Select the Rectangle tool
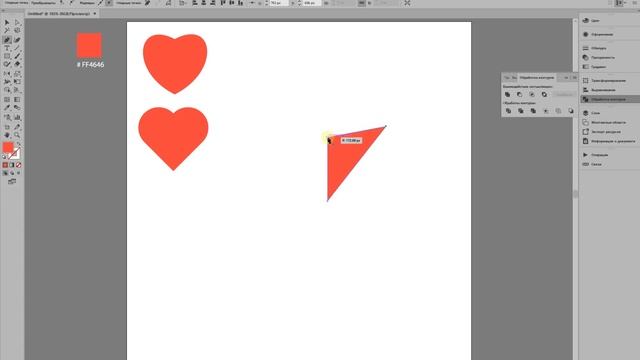 tap(7, 56)
